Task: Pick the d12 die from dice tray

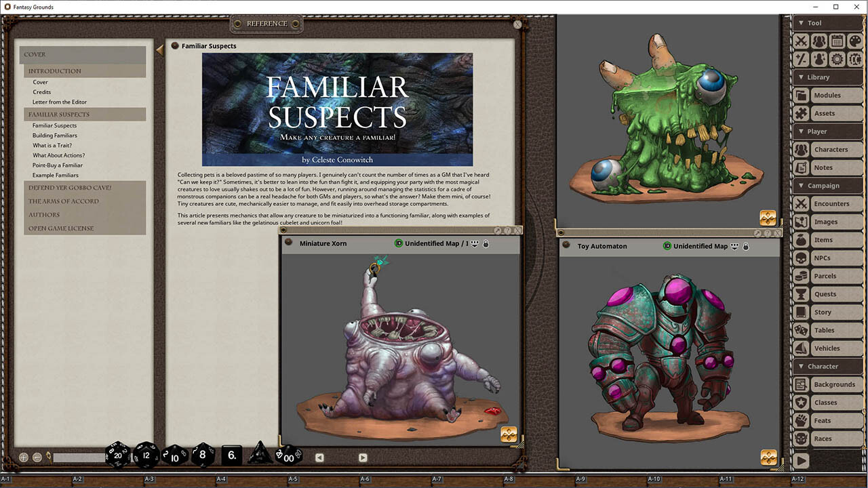Action: pyautogui.click(x=146, y=455)
